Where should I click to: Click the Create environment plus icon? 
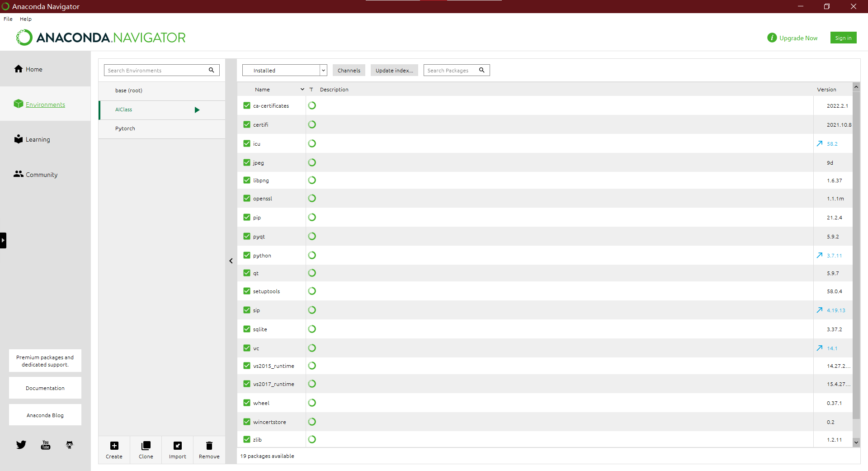(114, 446)
